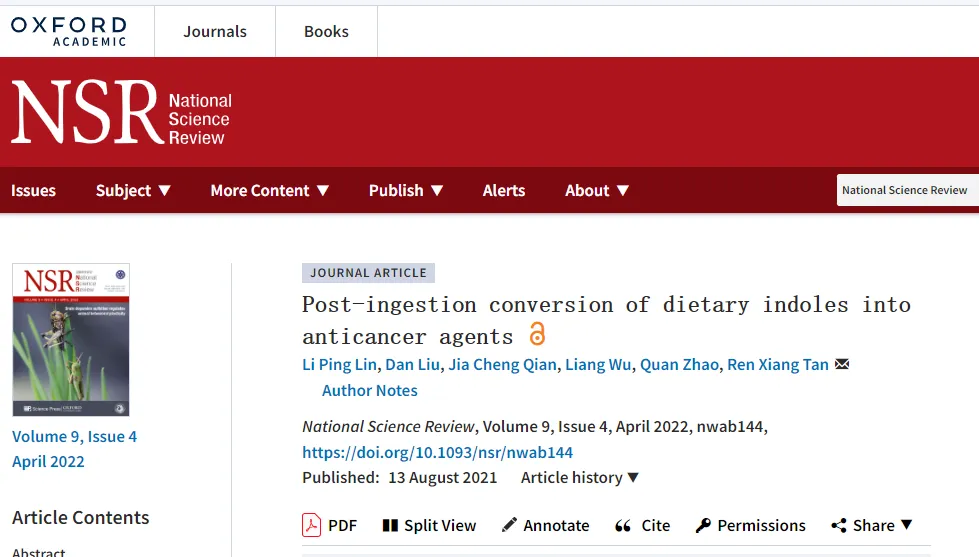Open Split View icon
Viewport: 979px width, 557px height.
click(390, 525)
